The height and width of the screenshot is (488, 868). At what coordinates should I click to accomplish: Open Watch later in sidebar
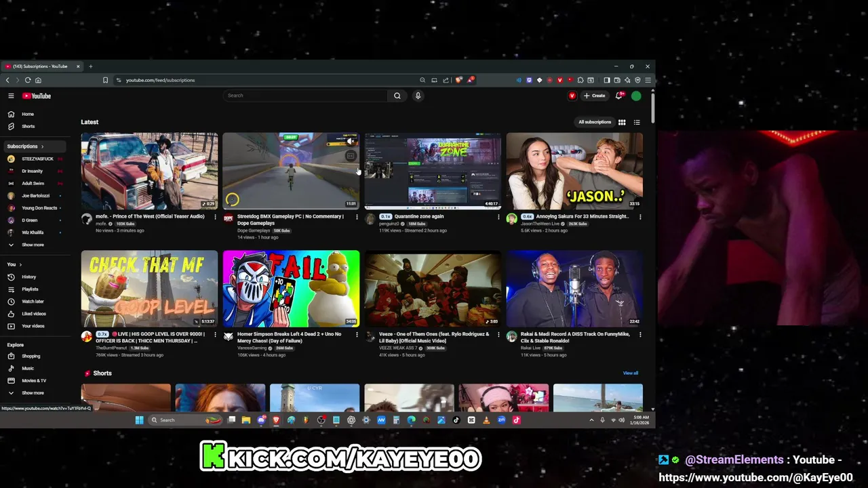pos(33,302)
